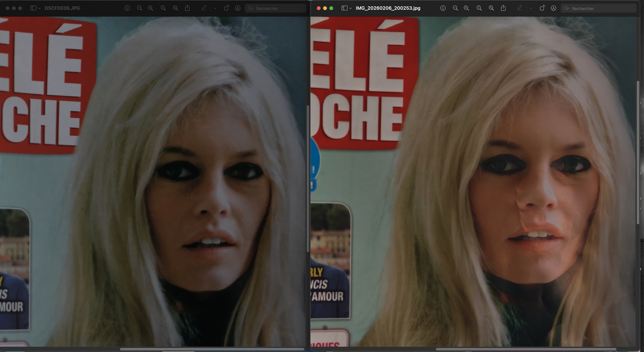Open inspector info for DSCF0039.JPG
The width and height of the screenshot is (644, 352).
click(x=127, y=8)
